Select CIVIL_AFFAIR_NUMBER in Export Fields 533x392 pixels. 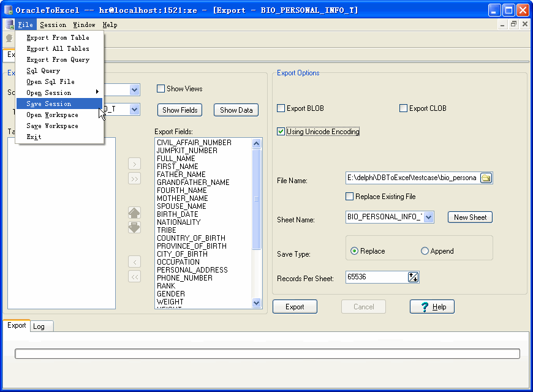click(x=194, y=143)
